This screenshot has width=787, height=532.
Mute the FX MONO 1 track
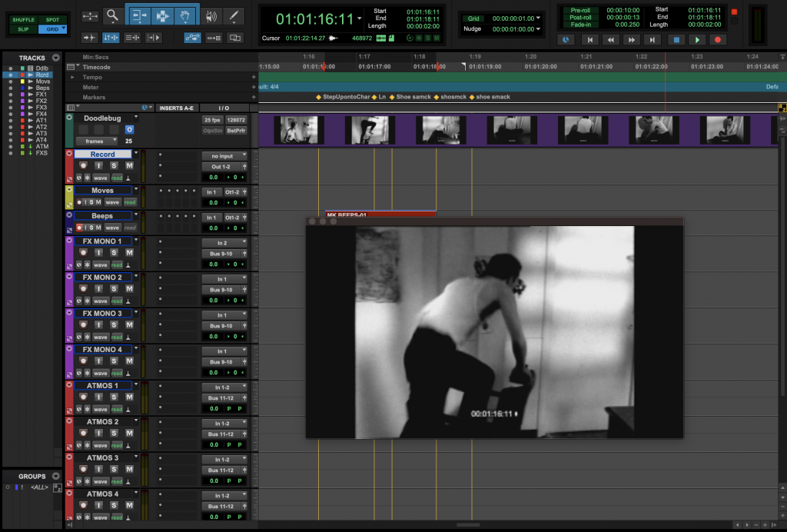tap(129, 253)
